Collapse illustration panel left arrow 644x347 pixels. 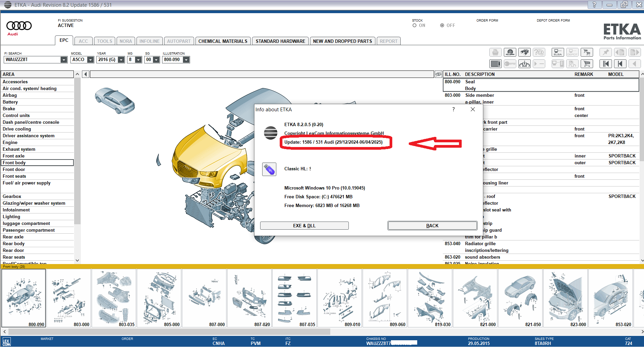[86, 74]
